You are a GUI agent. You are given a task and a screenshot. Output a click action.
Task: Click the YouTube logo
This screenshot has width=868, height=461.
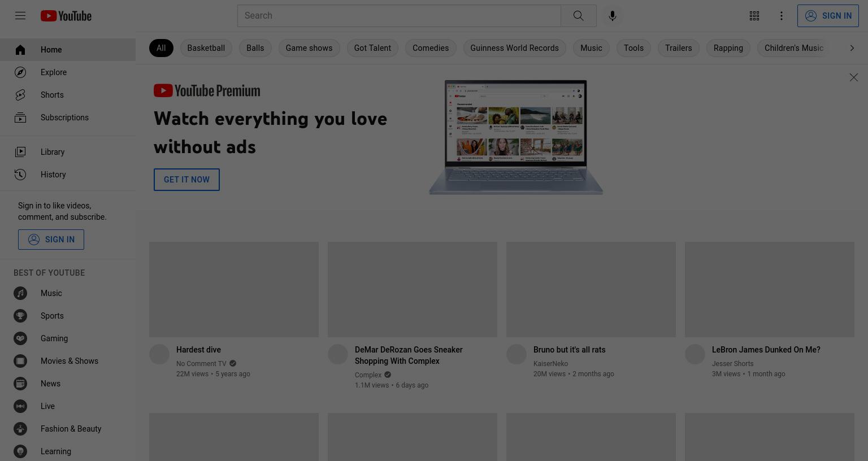click(66, 16)
